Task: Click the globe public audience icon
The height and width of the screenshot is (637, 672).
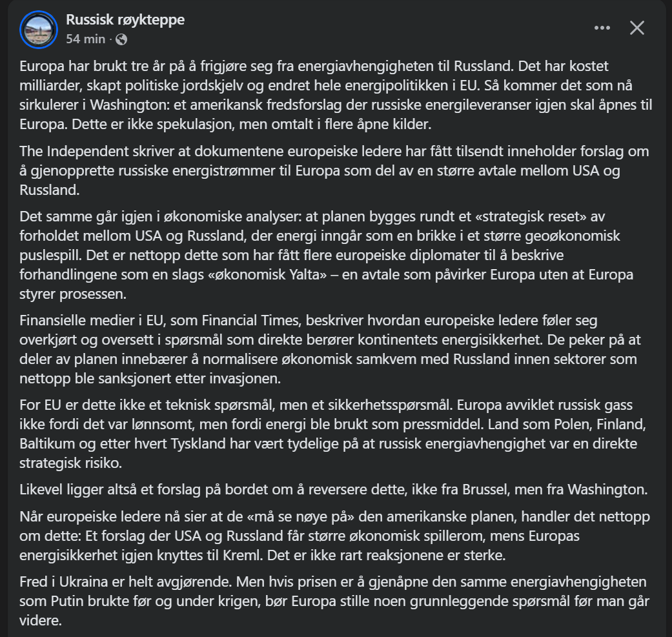Action: [x=121, y=39]
